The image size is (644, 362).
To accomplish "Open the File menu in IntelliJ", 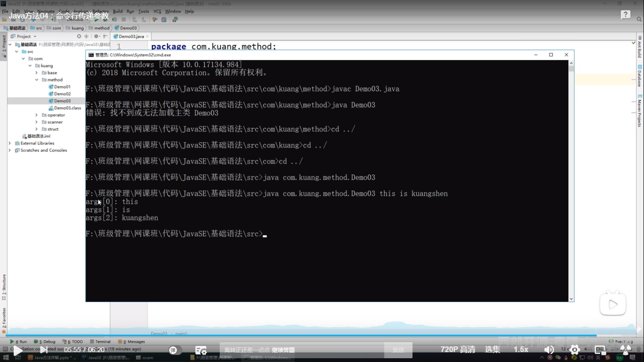I will pyautogui.click(x=5, y=11).
